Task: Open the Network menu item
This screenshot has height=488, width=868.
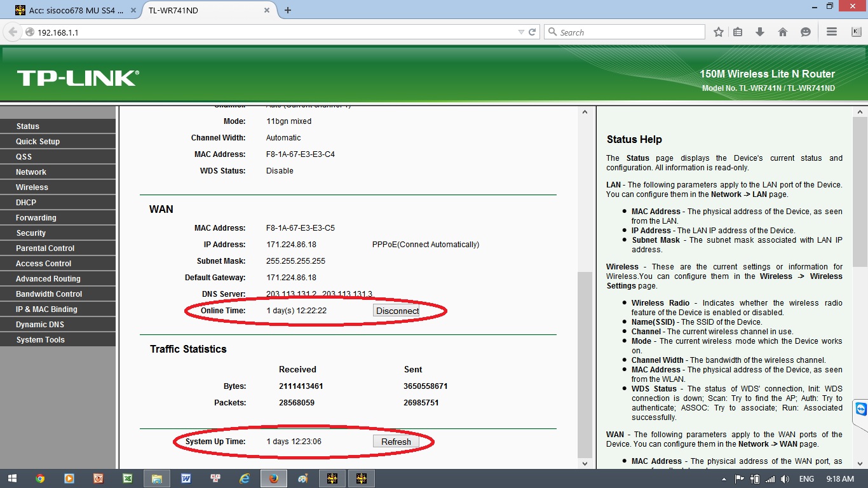Action: click(58, 172)
